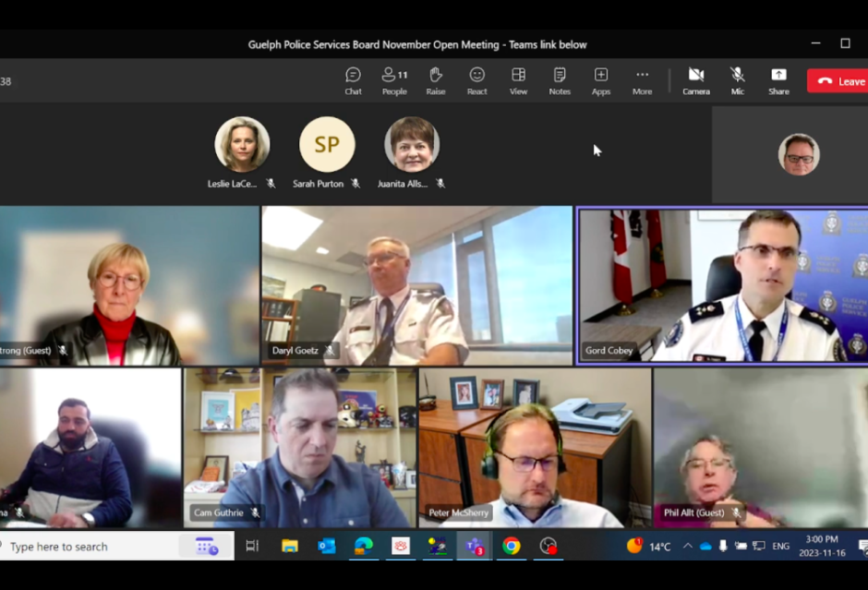
Task: Open Microsoft Edge from the taskbar
Action: [364, 546]
